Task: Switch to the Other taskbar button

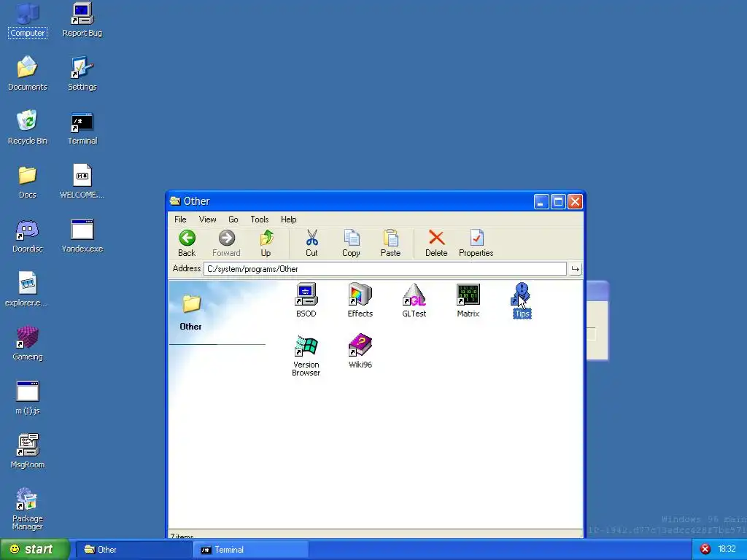Action: point(134,550)
